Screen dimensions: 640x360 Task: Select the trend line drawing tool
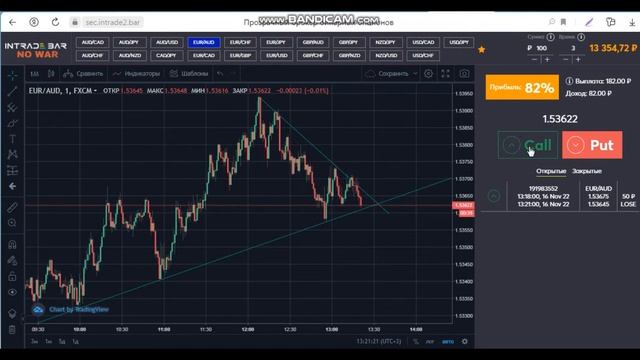click(13, 91)
